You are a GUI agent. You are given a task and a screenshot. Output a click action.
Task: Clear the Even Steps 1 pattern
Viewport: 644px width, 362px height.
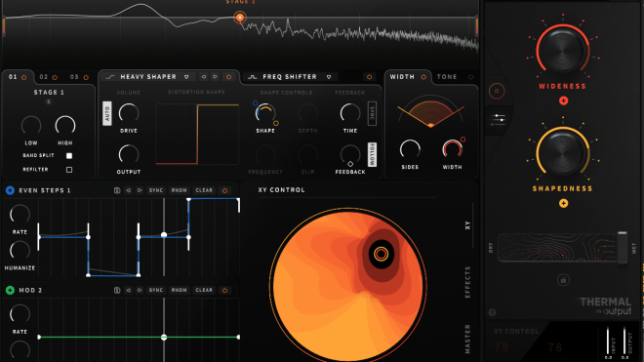point(204,190)
